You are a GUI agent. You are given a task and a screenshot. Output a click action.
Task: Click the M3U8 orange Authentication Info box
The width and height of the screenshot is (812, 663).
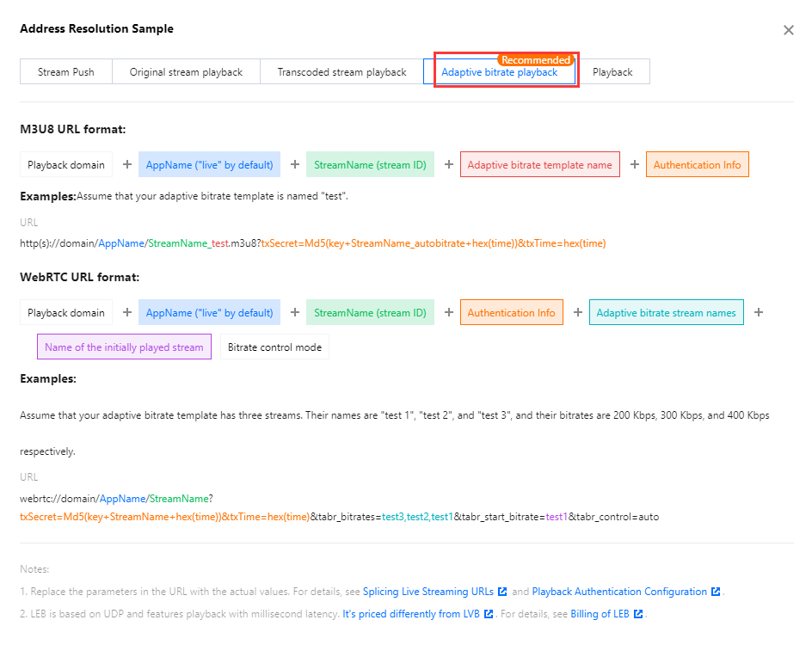tap(697, 165)
